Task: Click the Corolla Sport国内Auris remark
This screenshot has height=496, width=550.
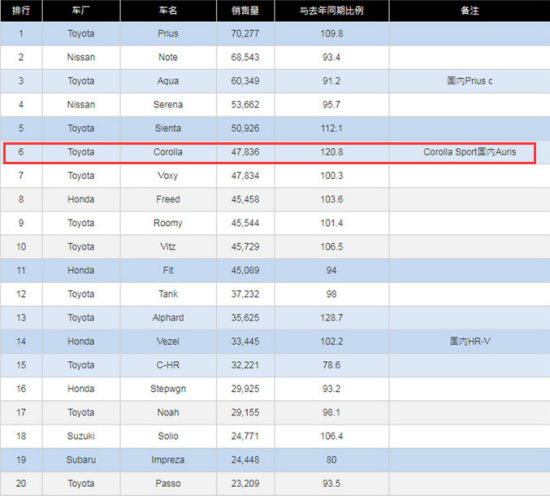Action: tap(470, 152)
